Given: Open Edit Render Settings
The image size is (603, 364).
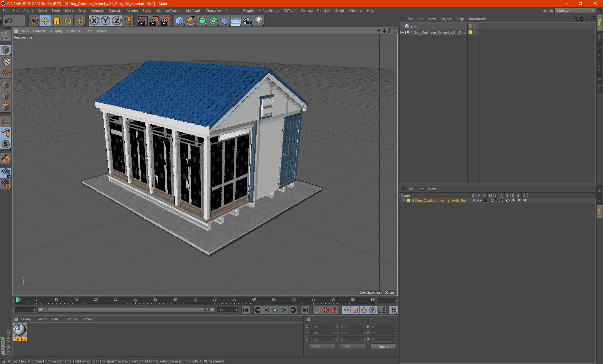Looking at the screenshot, I should point(165,21).
